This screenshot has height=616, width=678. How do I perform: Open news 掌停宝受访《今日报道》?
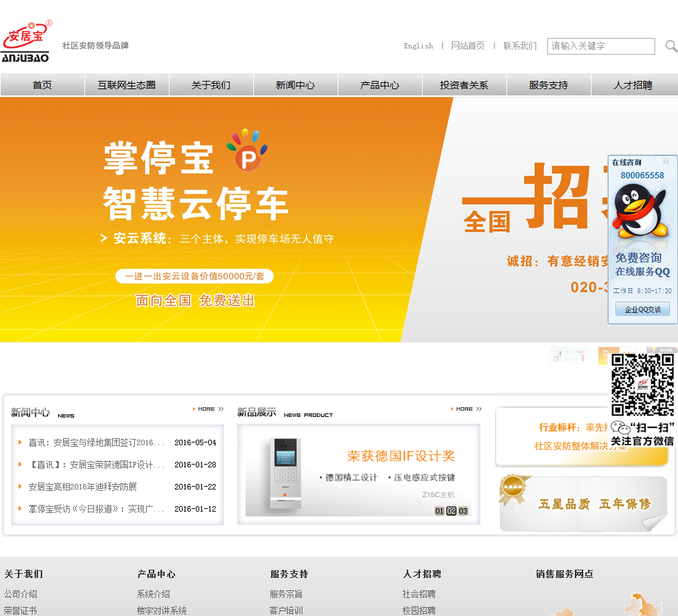[96, 509]
